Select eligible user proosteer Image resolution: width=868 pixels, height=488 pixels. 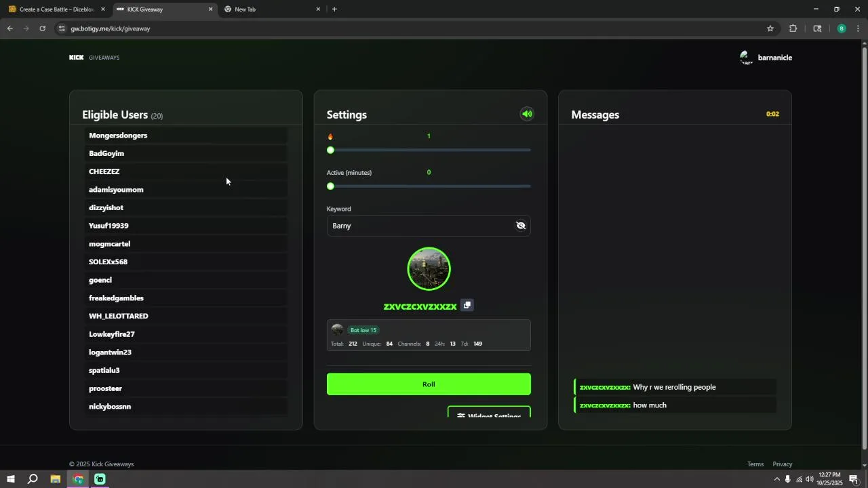(x=186, y=388)
